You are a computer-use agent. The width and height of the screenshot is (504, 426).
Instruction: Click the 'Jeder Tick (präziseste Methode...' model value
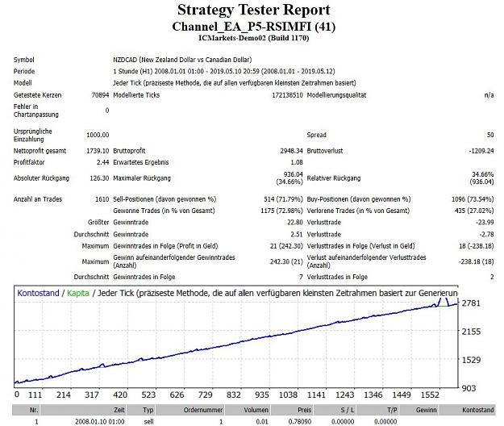pos(235,83)
